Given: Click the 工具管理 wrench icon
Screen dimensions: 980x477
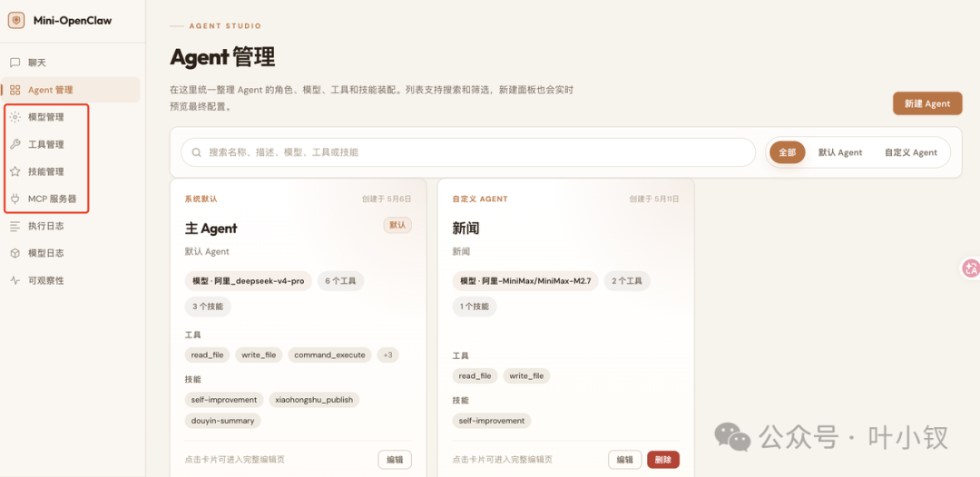Looking at the screenshot, I should tap(15, 144).
